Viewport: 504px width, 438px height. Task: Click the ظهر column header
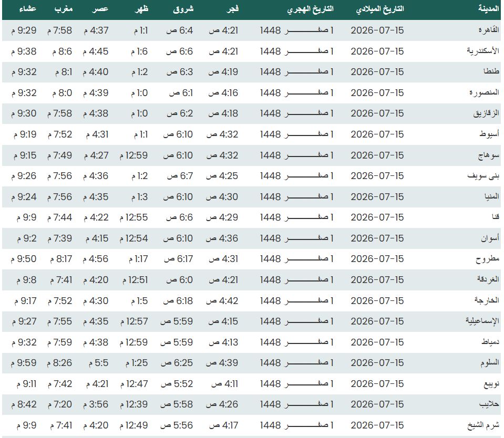click(x=141, y=9)
